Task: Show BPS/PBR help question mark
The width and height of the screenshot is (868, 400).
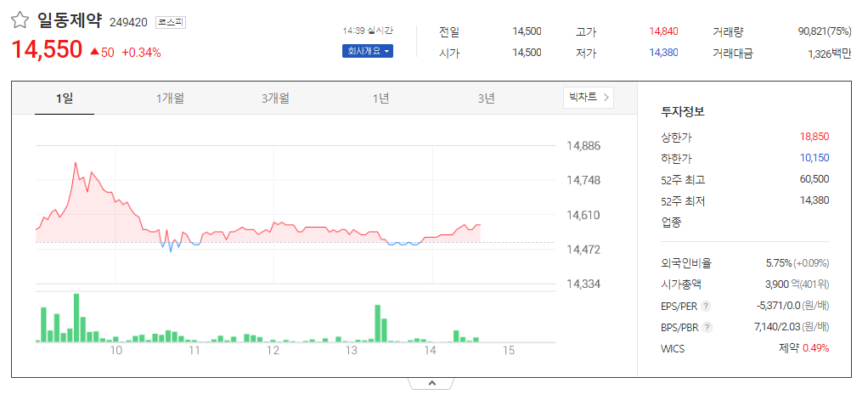Action: pos(707,327)
